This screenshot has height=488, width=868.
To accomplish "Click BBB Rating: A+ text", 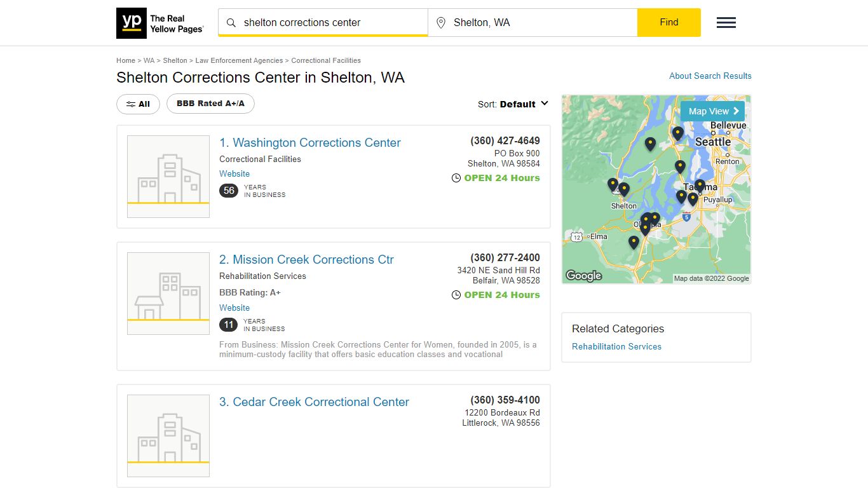I will (250, 292).
